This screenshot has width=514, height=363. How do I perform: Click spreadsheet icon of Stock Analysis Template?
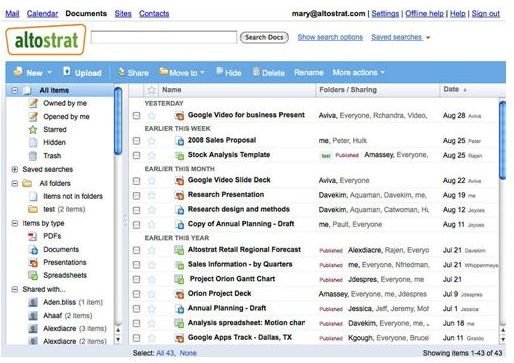(x=179, y=155)
